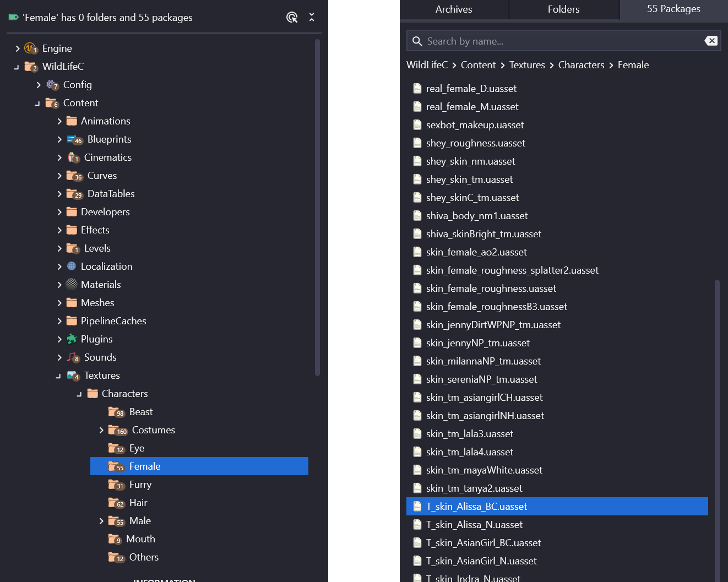
Task: Switch to the Archives tab
Action: (x=453, y=9)
